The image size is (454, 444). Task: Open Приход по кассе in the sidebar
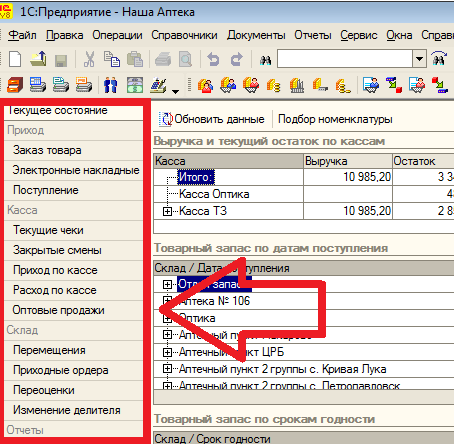(74, 270)
